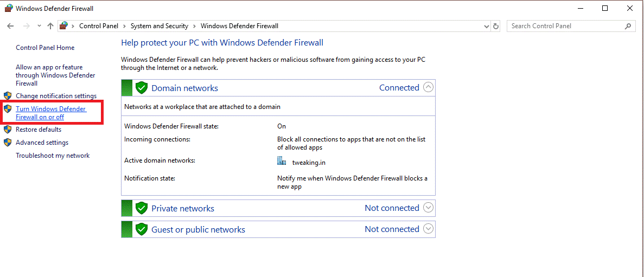The image size is (644, 277).
Task: Click Domain networks heading
Action: (x=185, y=88)
